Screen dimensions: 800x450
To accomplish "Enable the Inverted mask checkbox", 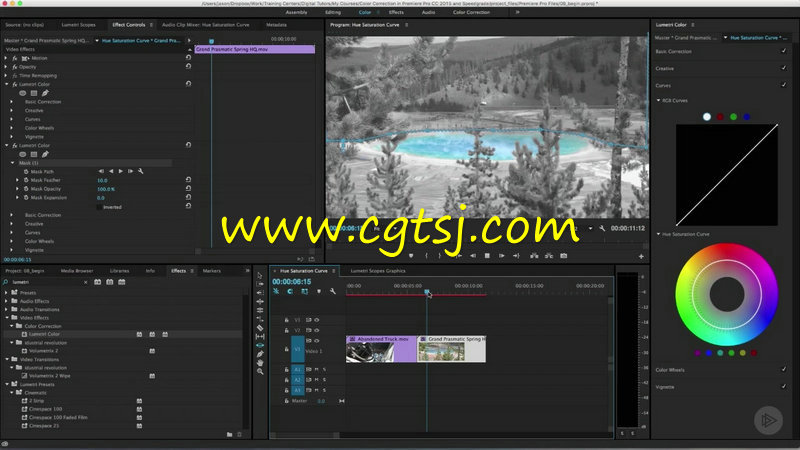I will 99,207.
